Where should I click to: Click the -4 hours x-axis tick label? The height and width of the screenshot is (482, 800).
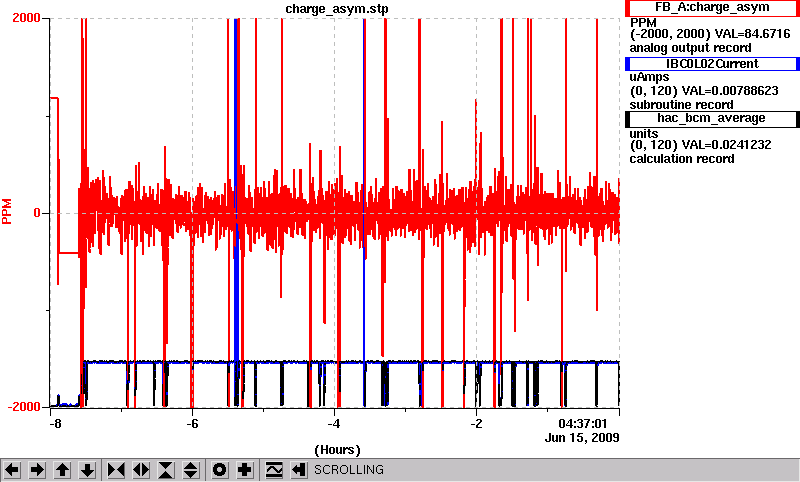(334, 424)
